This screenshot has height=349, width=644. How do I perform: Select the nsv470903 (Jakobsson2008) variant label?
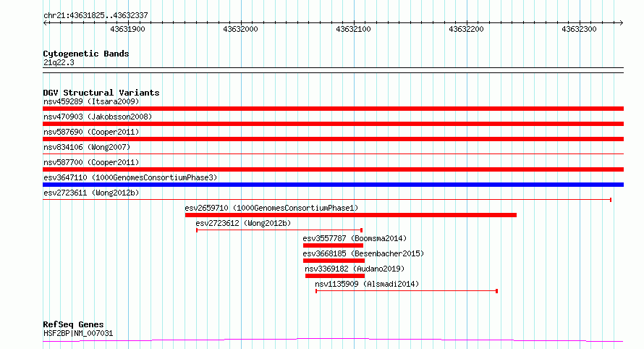coord(98,117)
